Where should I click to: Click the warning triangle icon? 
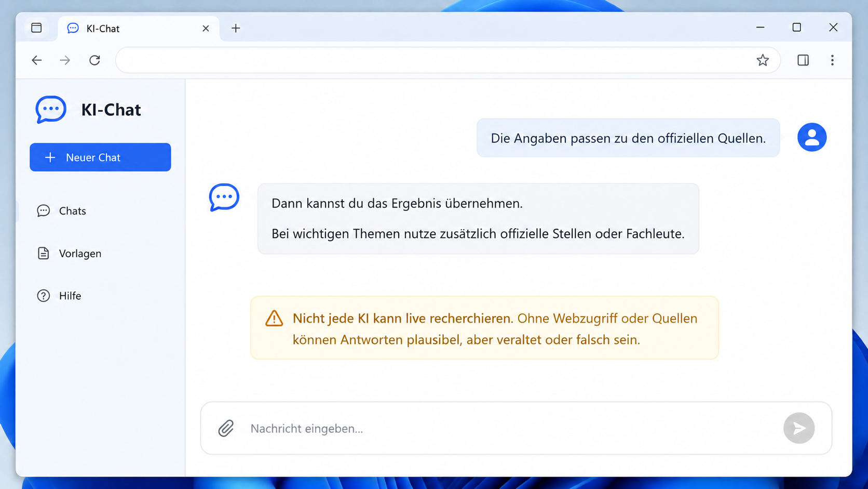[x=274, y=318]
